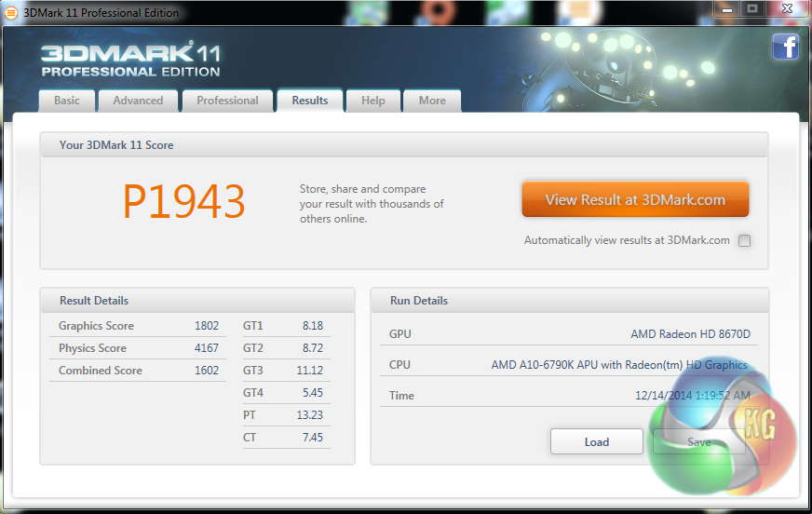Select the Results tab
Screen dimensions: 812x514
coord(310,101)
